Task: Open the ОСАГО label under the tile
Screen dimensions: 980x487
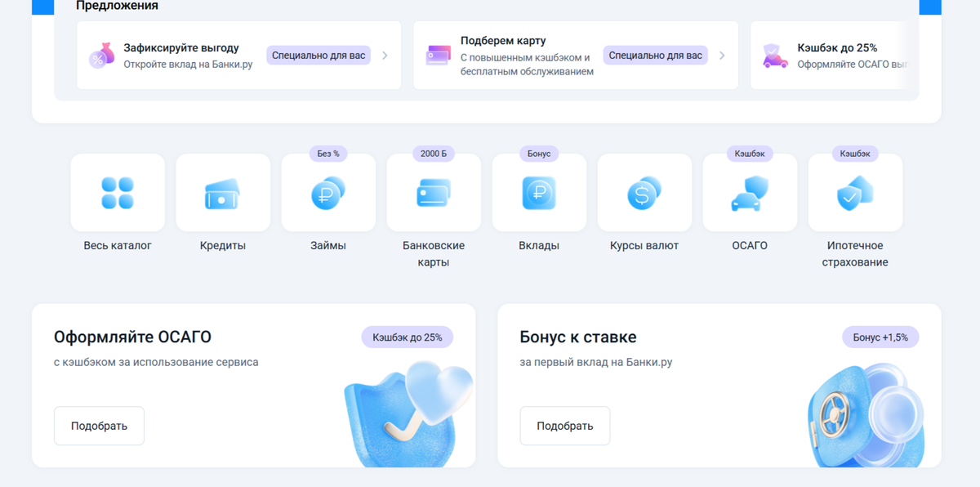Action: (x=750, y=245)
